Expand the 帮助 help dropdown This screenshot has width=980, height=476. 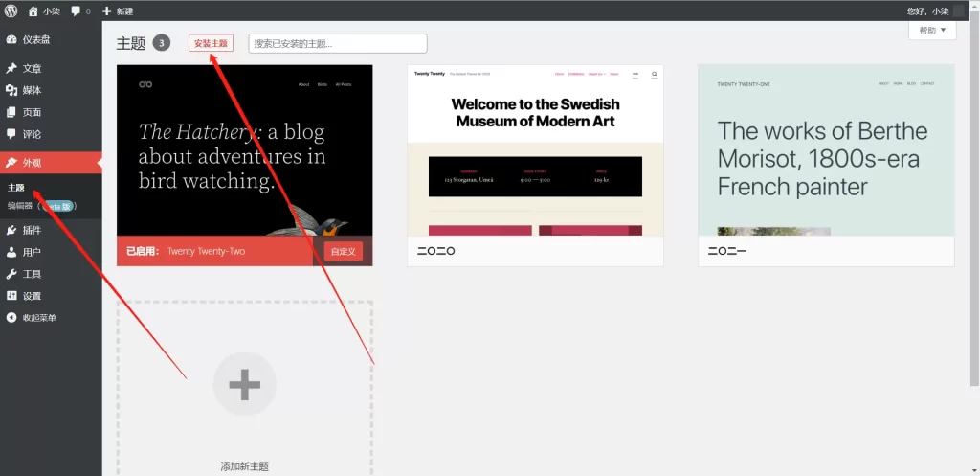(932, 30)
